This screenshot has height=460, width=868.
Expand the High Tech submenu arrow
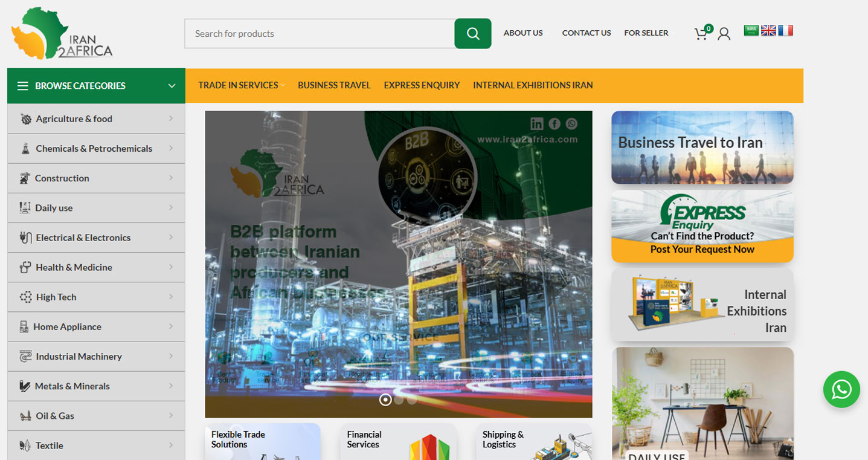pyautogui.click(x=172, y=297)
